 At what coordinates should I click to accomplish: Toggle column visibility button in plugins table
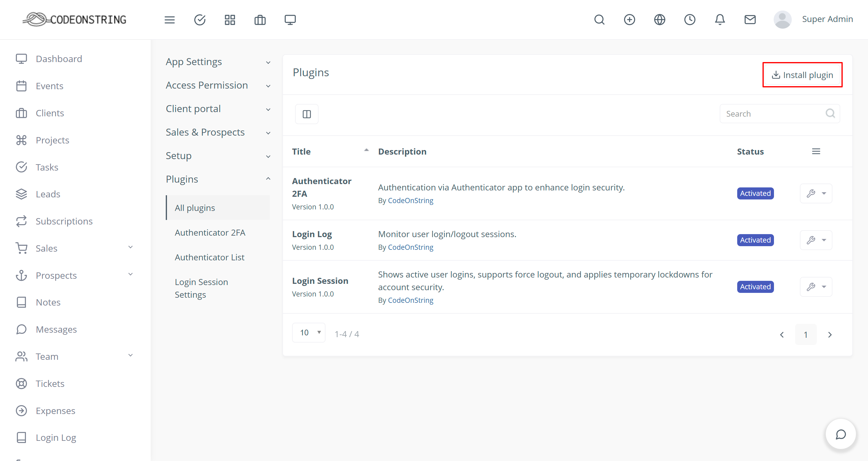(307, 114)
